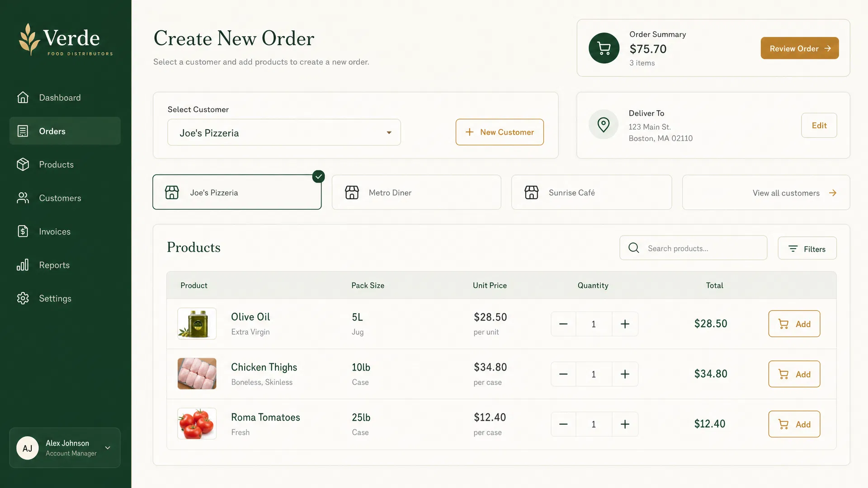
Task: Click the Invoices dollar document icon
Action: 23,231
